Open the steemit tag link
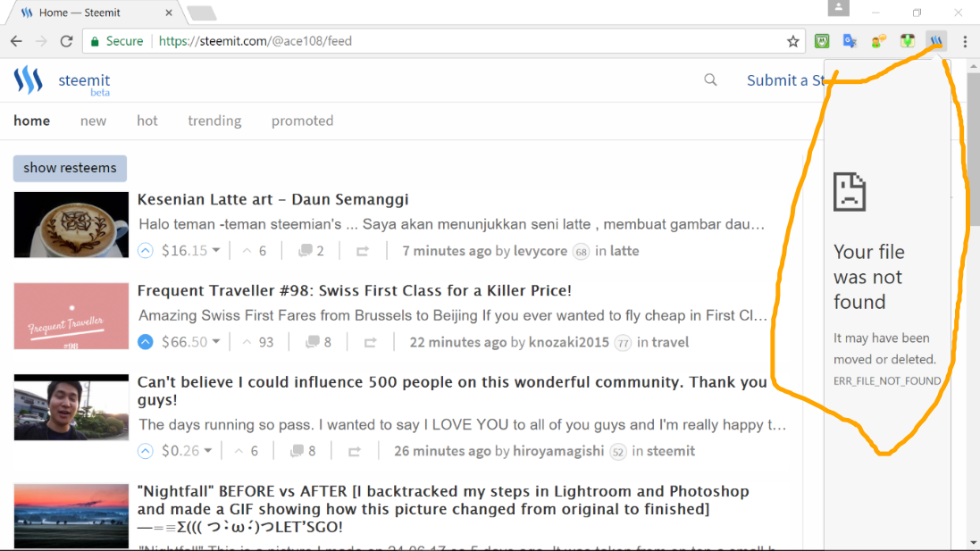 pos(671,451)
